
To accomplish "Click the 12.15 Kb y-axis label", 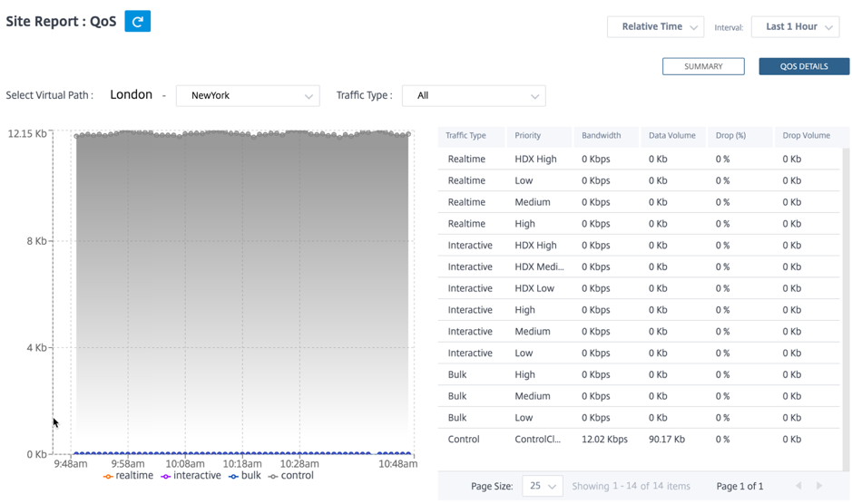I will coord(27,133).
